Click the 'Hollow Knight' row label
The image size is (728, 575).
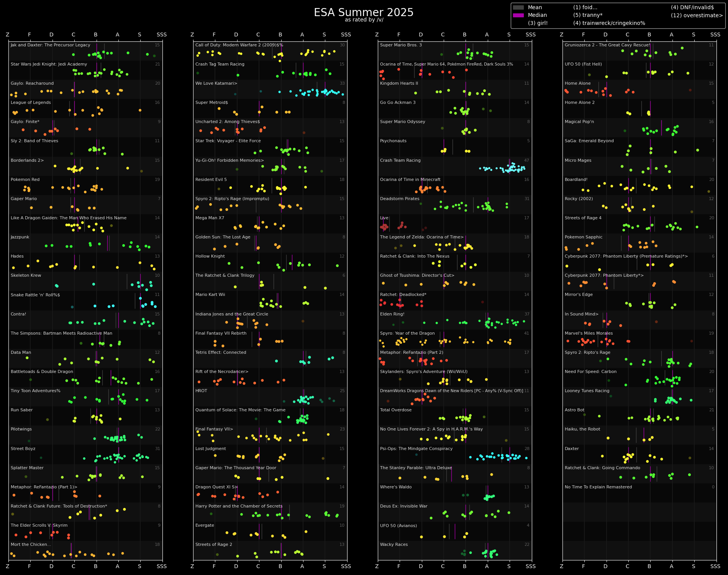point(210,256)
